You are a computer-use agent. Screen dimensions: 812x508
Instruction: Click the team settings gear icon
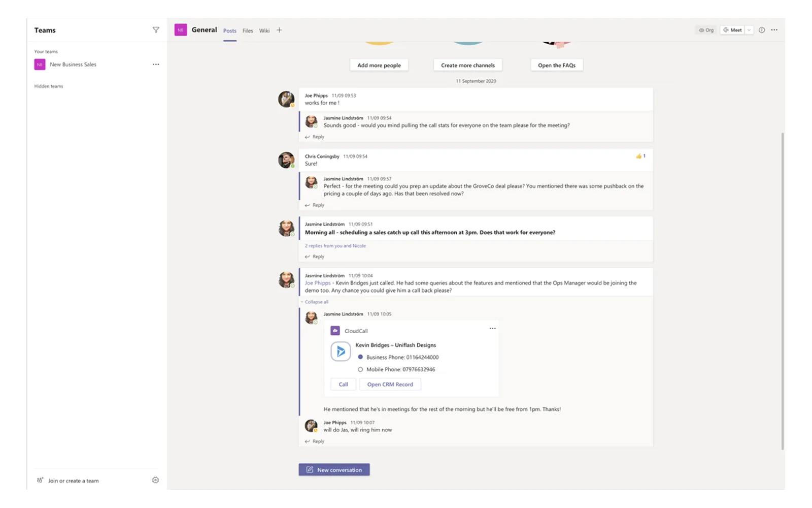tap(155, 480)
